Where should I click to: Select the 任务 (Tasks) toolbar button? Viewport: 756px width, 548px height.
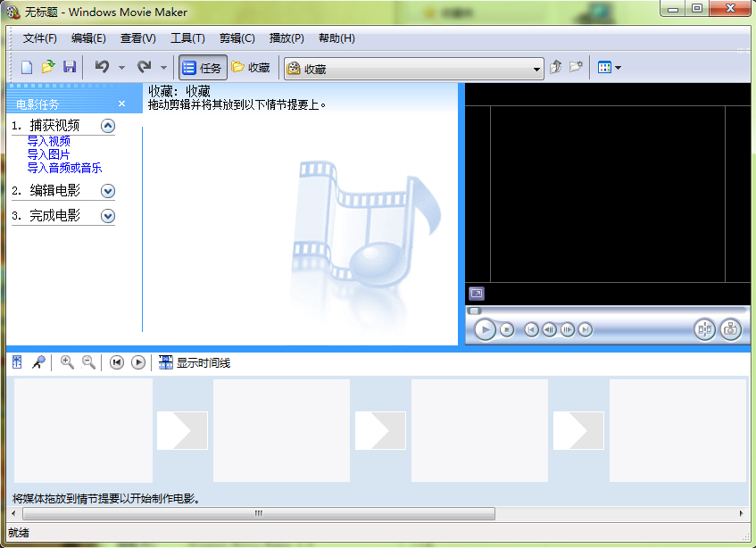point(202,67)
